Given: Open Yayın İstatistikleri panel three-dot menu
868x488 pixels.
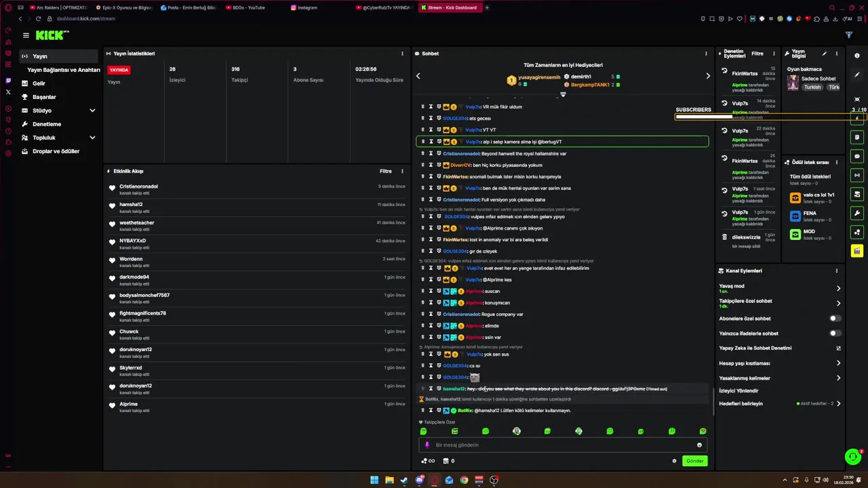Looking at the screenshot, I should (402, 54).
